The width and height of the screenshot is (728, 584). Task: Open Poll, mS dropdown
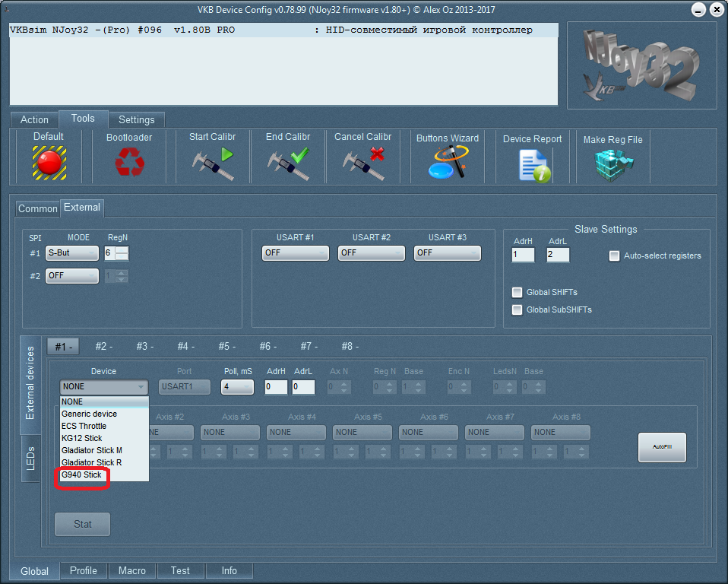(237, 387)
